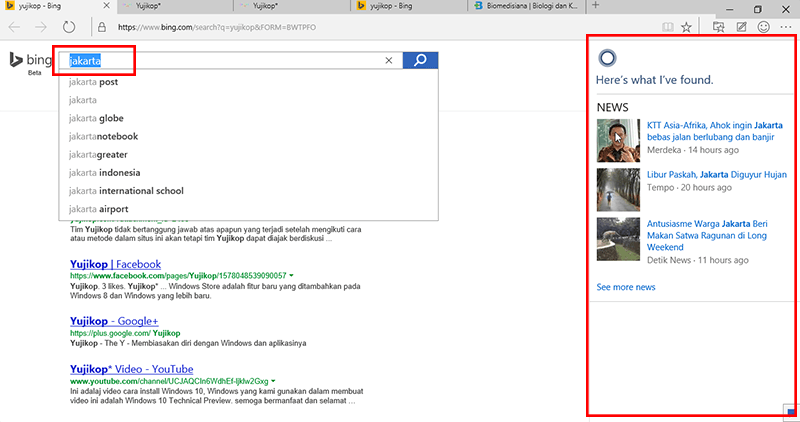Image resolution: width=800 pixels, height=422 pixels.
Task: Open the 'Yujikop - Google+' result
Action: [x=114, y=321]
